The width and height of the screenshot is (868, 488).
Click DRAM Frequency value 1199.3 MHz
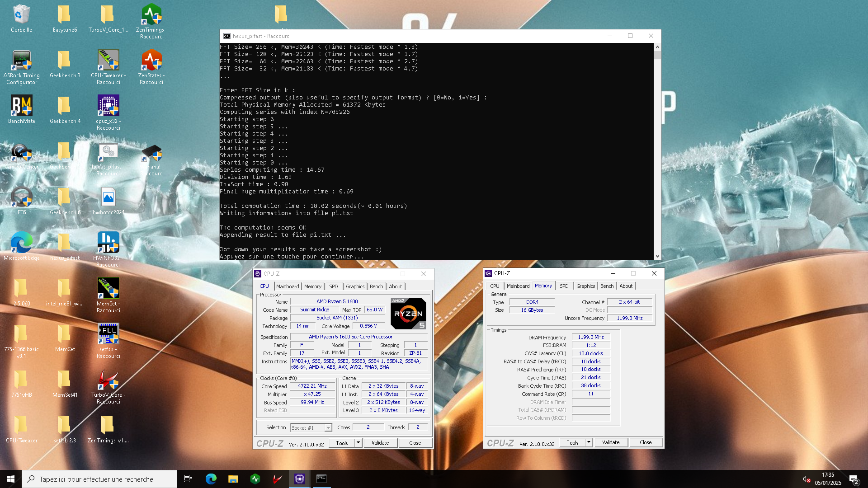(591, 337)
